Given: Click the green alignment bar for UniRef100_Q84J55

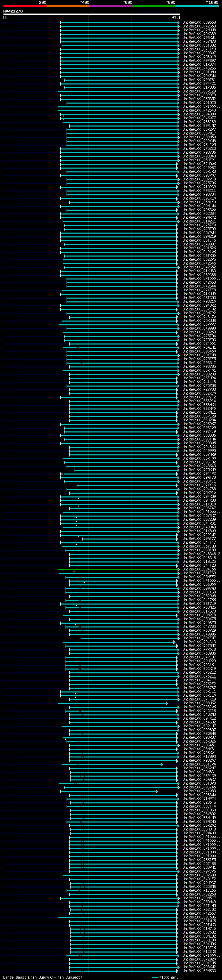Looking at the screenshot, I should click(118, 569).
